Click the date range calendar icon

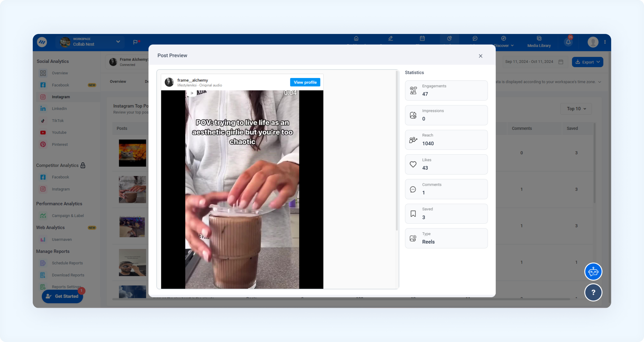click(x=561, y=62)
